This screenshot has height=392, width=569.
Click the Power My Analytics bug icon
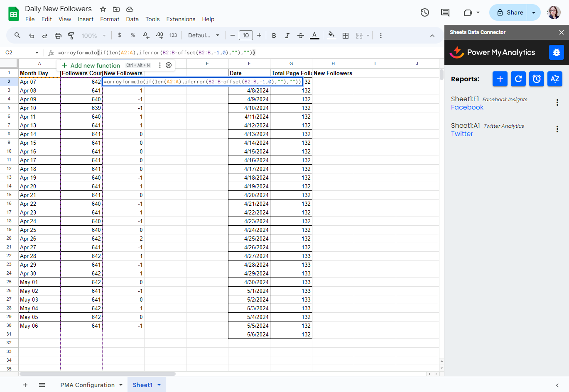[556, 52]
